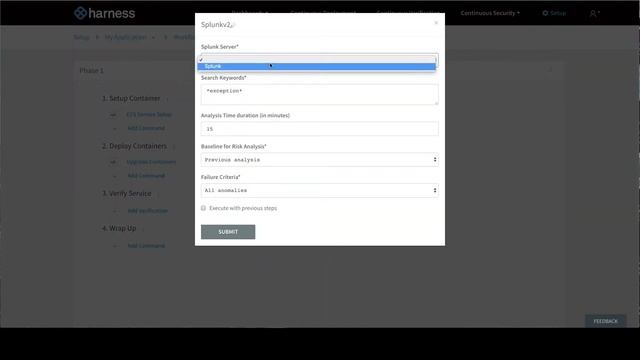Click the harness logo
The width and height of the screenshot is (640, 360).
click(104, 13)
